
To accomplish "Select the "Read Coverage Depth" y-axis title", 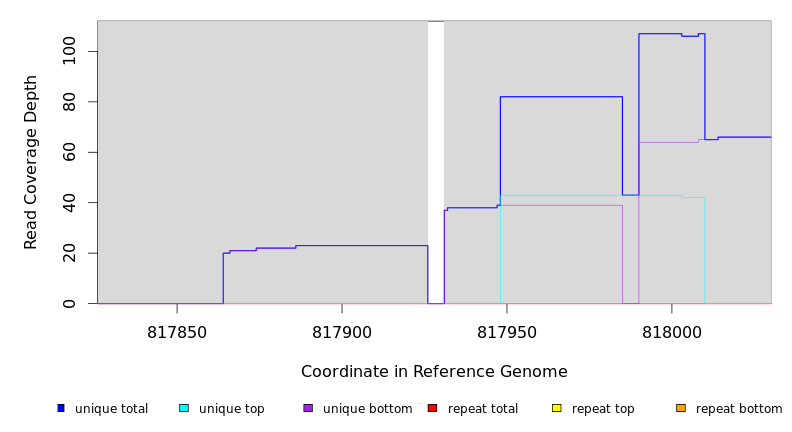I will tap(31, 162).
